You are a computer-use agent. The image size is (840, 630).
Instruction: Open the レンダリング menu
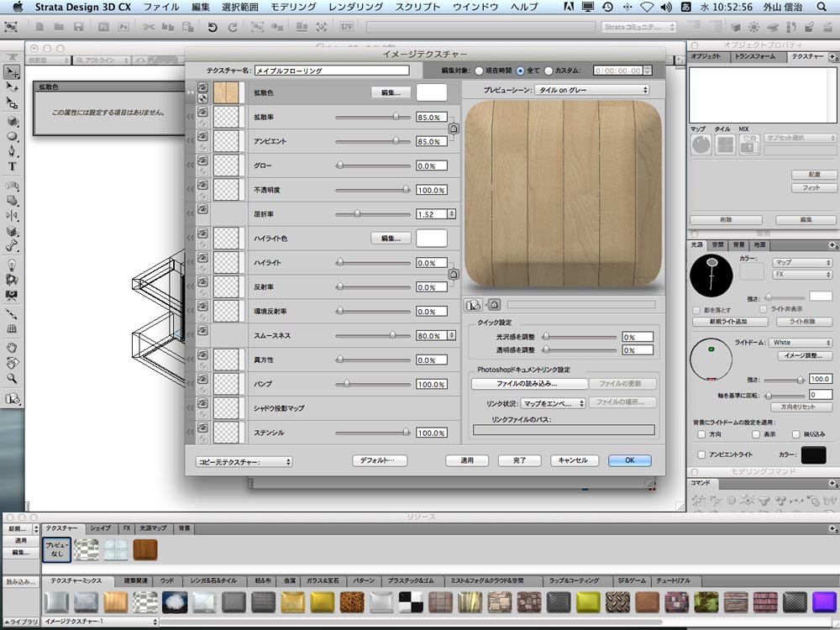pyautogui.click(x=355, y=7)
